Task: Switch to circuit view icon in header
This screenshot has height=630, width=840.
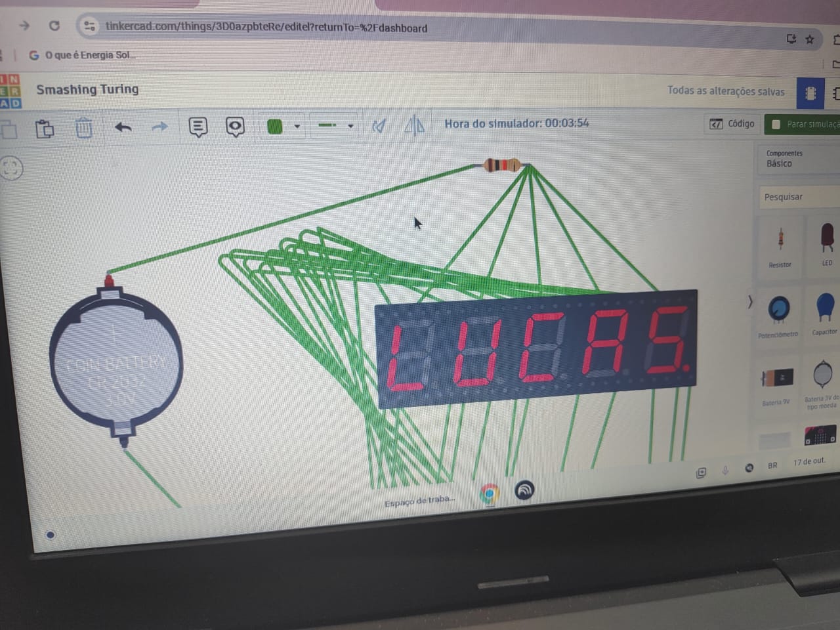Action: click(x=810, y=94)
